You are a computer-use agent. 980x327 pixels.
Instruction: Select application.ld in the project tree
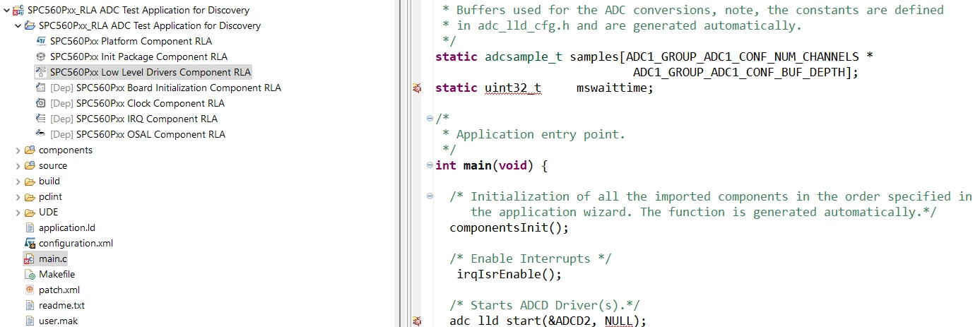(67, 227)
